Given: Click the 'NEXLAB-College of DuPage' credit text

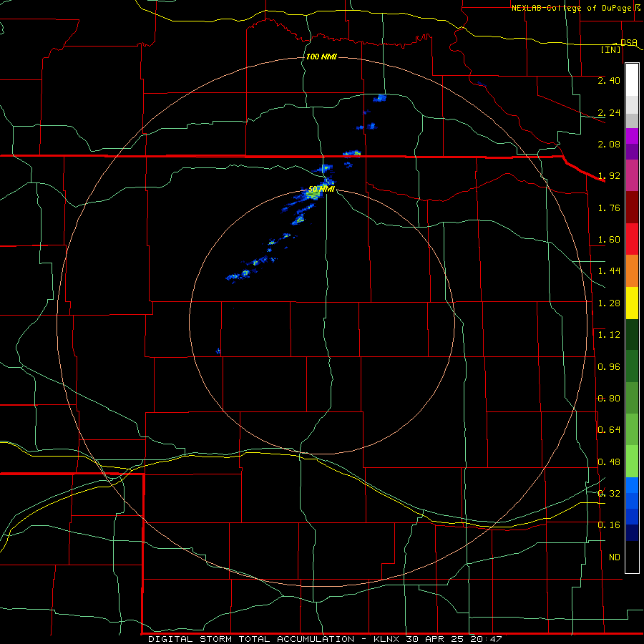Looking at the screenshot, I should point(572,8).
